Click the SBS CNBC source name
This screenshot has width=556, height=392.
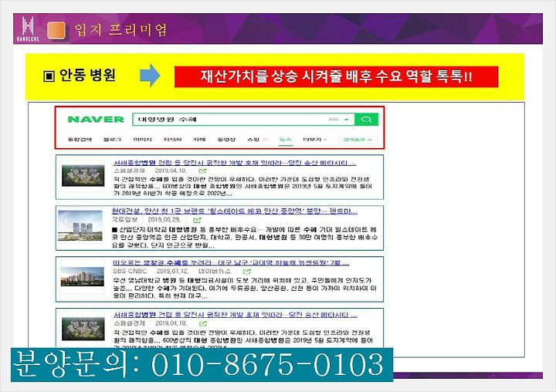click(130, 272)
